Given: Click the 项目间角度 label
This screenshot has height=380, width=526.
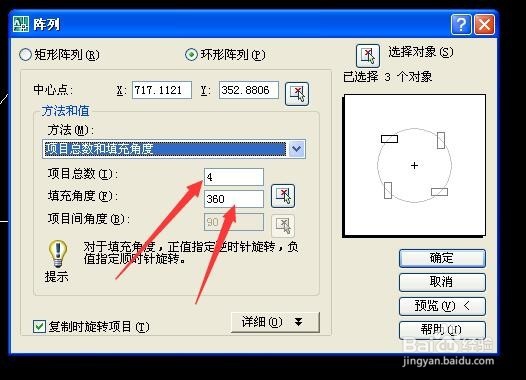Looking at the screenshot, I should [x=89, y=219].
